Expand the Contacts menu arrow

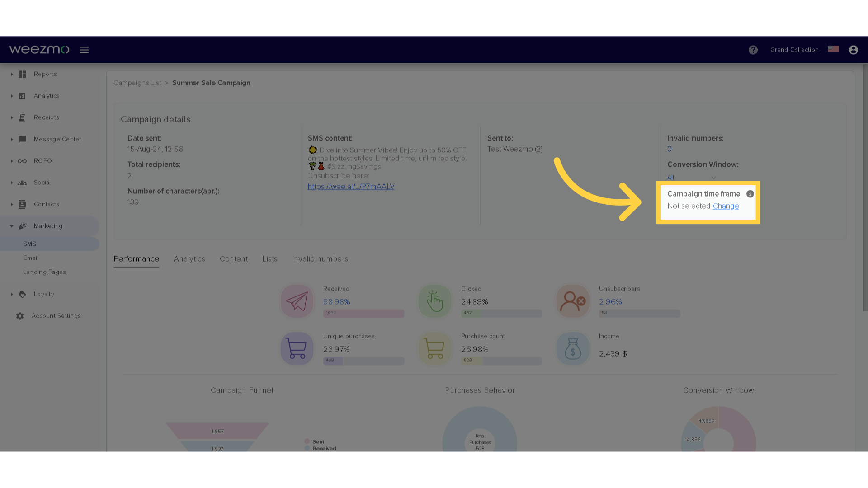click(12, 204)
